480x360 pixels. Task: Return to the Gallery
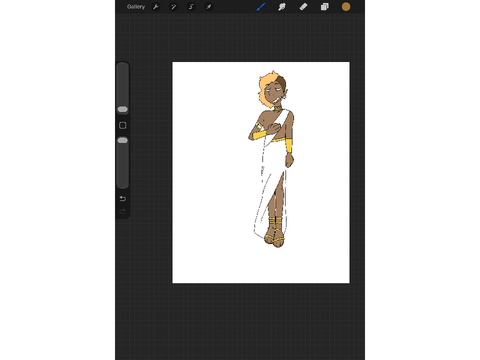point(136,7)
